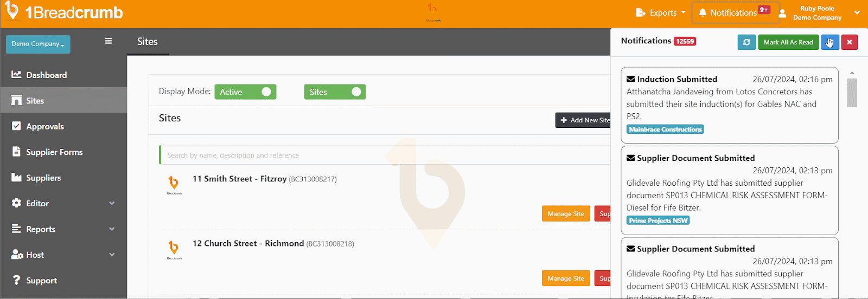Click the Add New Site button
This screenshot has width=868, height=299.
click(x=583, y=120)
